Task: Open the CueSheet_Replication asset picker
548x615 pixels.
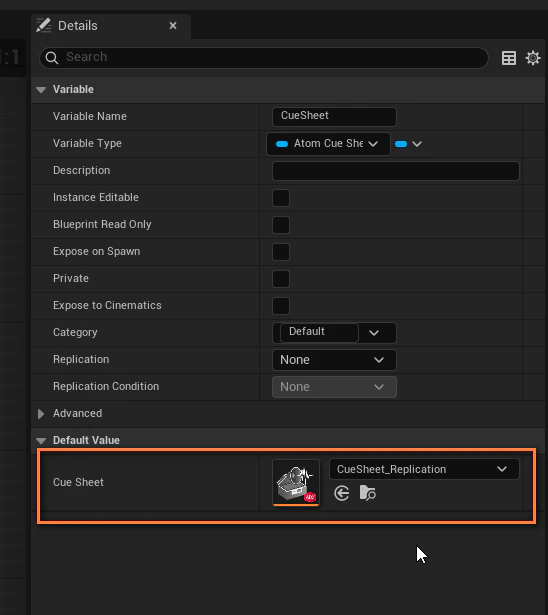Action: (424, 469)
